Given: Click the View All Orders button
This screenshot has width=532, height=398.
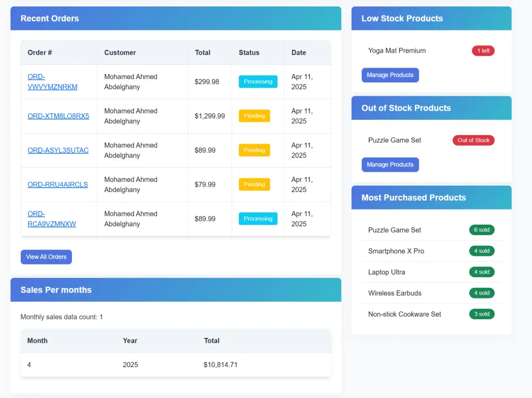Looking at the screenshot, I should point(46,257).
